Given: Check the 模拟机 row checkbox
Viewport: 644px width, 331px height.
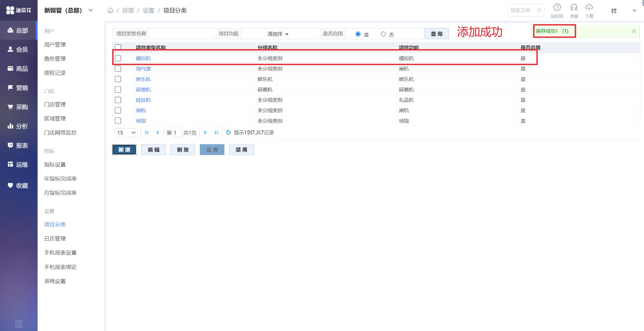Looking at the screenshot, I should click(x=118, y=58).
